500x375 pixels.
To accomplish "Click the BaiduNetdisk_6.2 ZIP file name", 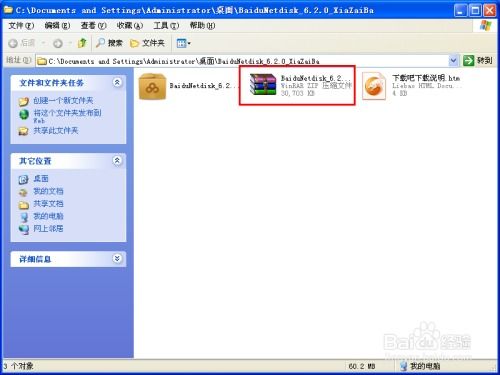I will point(316,78).
